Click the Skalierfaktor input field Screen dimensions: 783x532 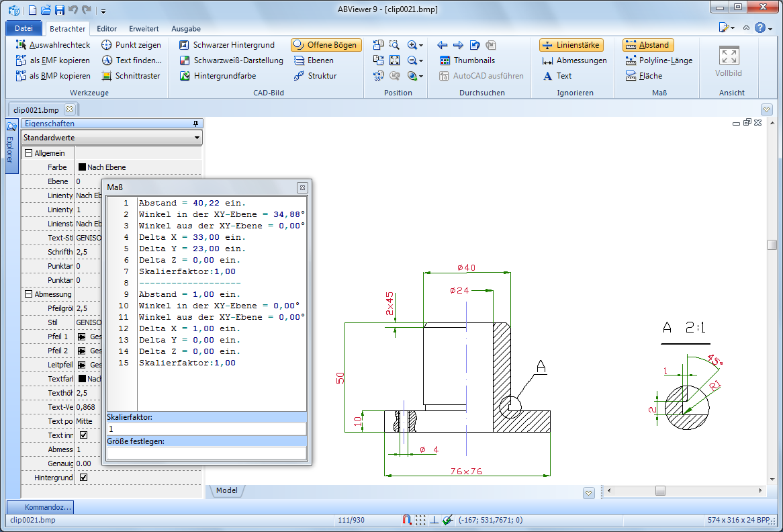(x=206, y=429)
